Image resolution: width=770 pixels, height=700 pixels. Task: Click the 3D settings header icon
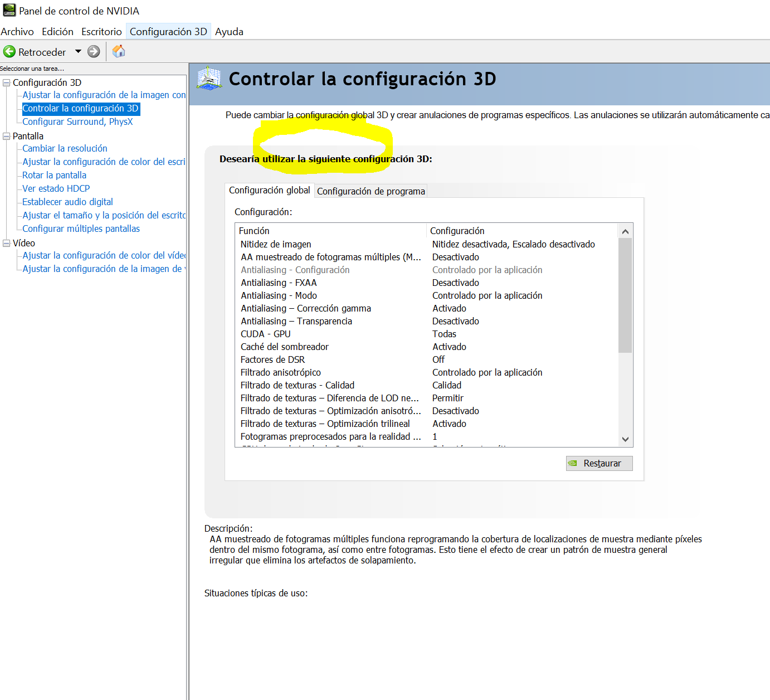tap(209, 79)
